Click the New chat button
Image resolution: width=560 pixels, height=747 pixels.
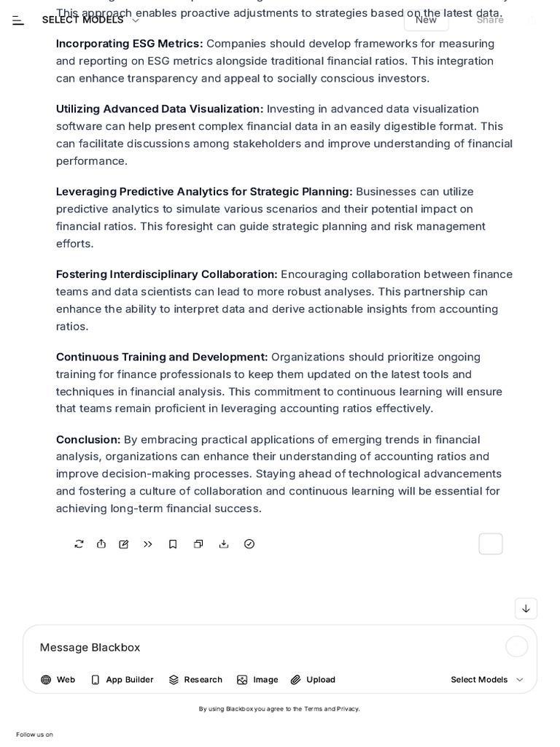(x=426, y=20)
